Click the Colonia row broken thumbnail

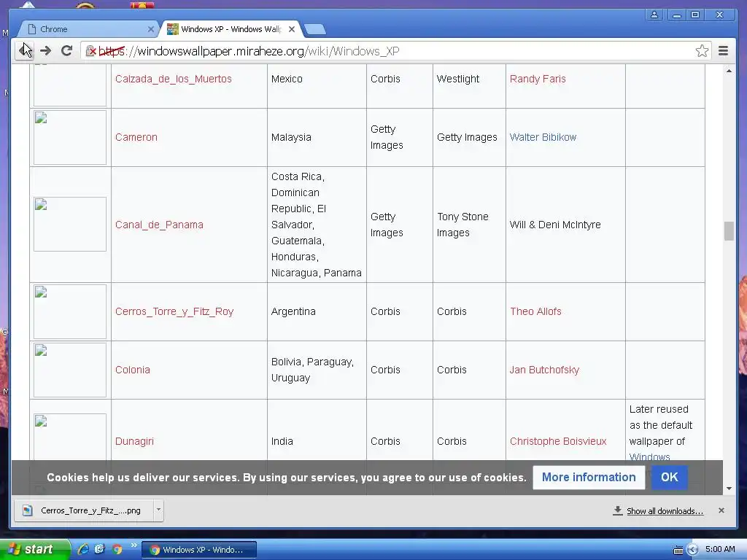point(70,370)
